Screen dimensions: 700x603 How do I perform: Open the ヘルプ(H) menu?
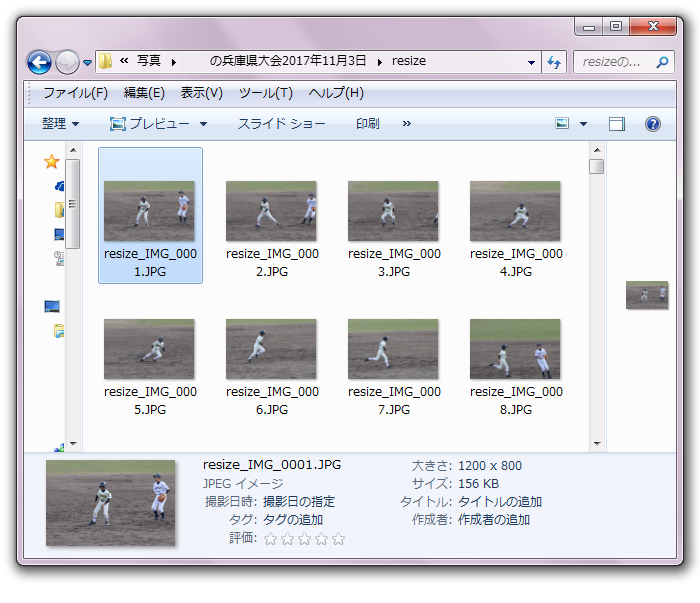point(336,93)
